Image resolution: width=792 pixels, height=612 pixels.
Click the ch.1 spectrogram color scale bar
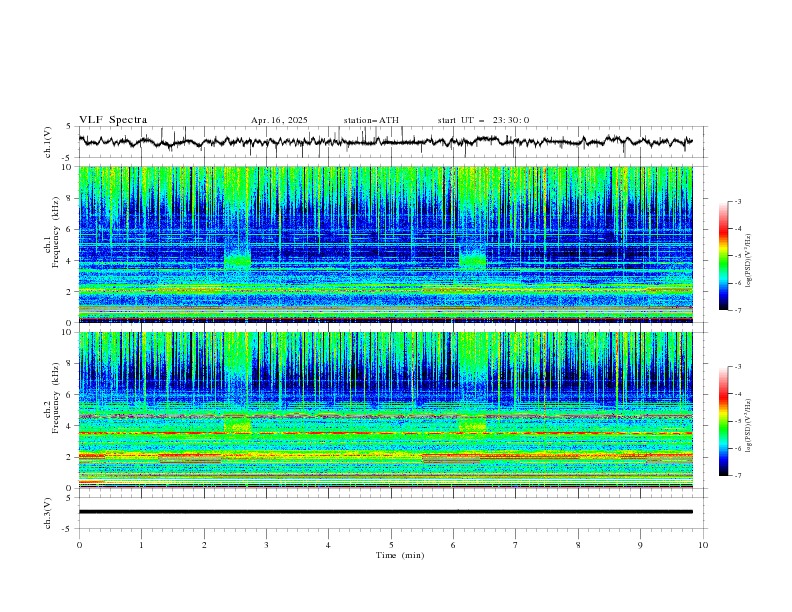[x=724, y=256]
